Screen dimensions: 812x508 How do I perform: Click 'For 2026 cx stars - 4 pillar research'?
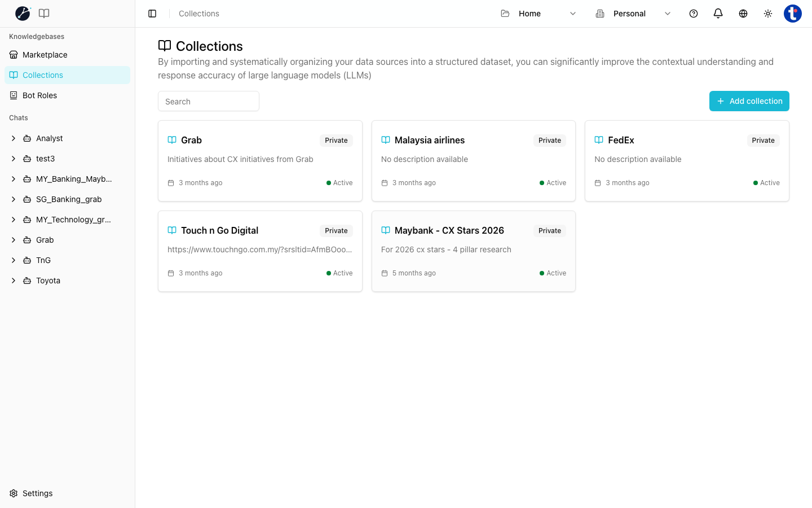pos(446,249)
